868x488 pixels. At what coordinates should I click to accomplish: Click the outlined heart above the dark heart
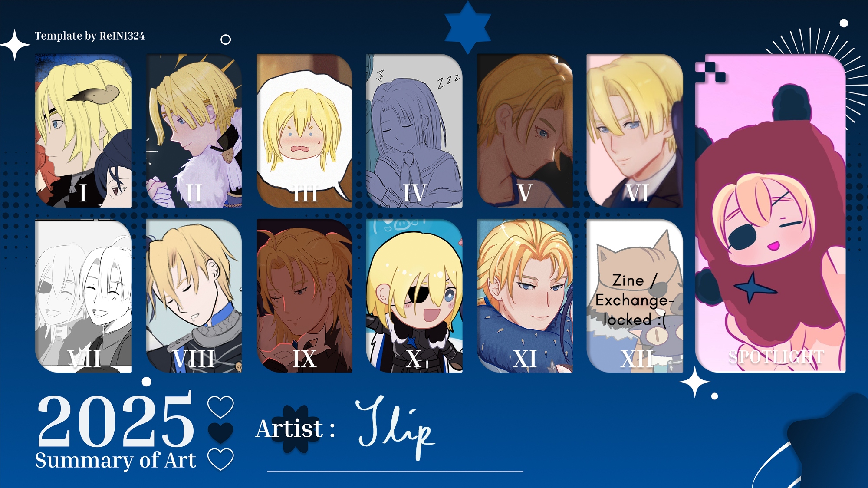coord(220,407)
